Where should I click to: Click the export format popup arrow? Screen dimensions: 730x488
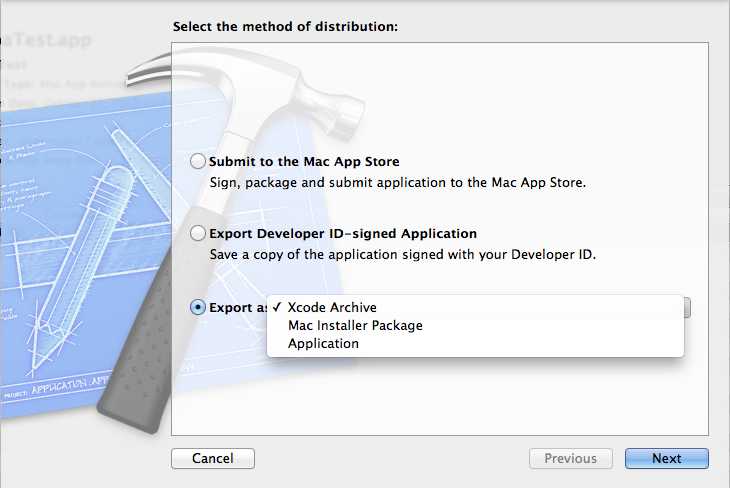pos(687,308)
